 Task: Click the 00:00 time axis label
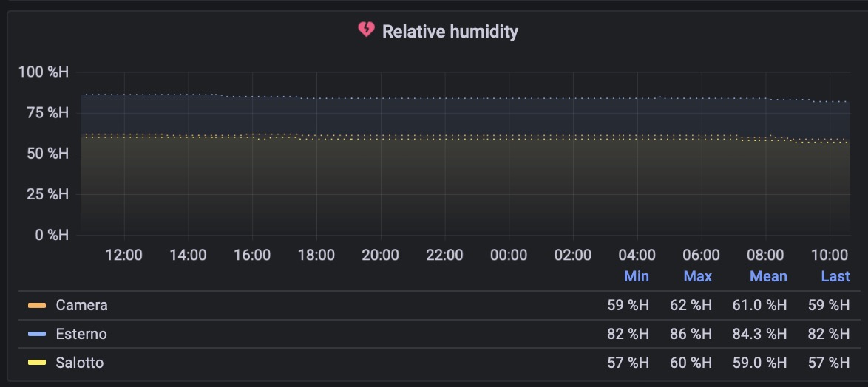coord(509,255)
